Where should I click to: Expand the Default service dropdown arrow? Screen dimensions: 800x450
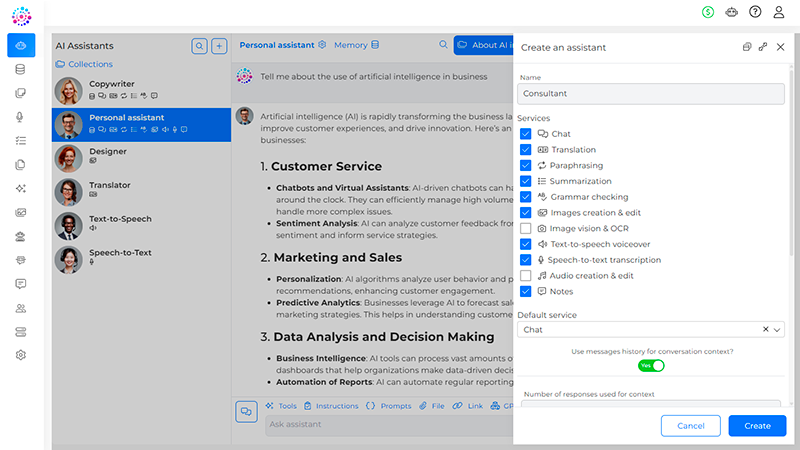click(x=777, y=330)
